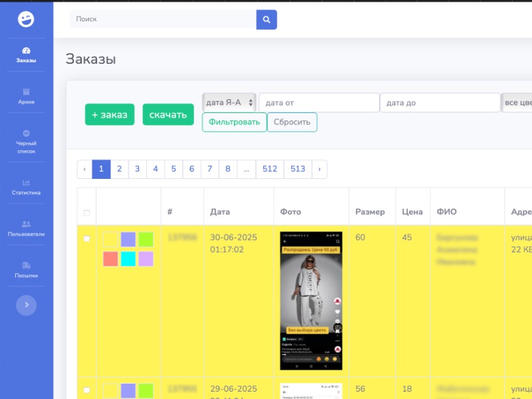532x399 pixels.
Task: Toggle select-all checkbox in table header
Action: [86, 213]
